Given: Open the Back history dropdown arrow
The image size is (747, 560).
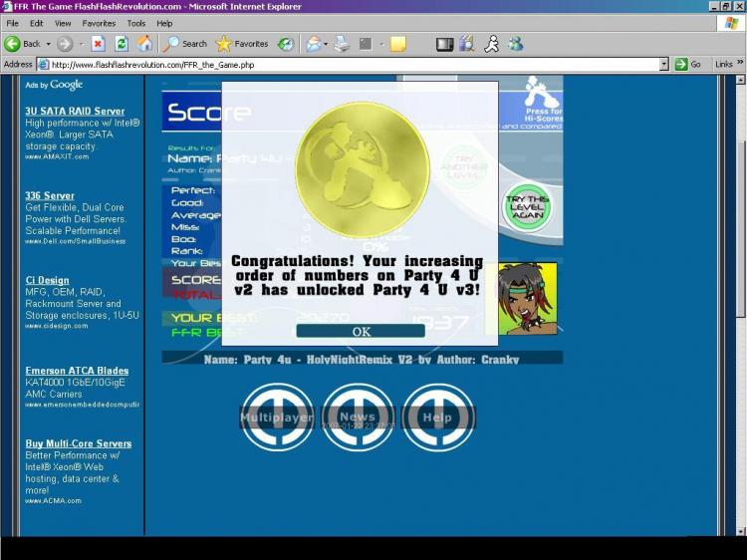Looking at the screenshot, I should pyautogui.click(x=48, y=44).
